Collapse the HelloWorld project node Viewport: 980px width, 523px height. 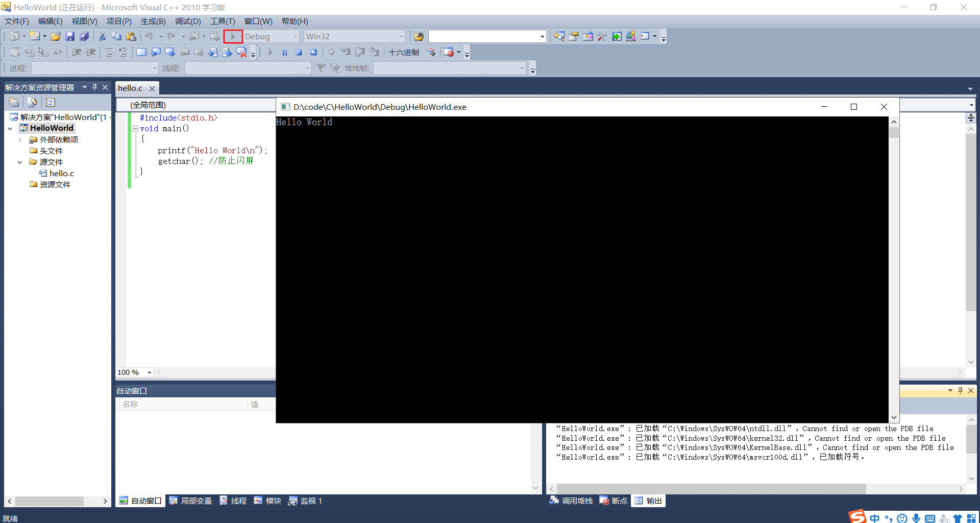coord(10,129)
